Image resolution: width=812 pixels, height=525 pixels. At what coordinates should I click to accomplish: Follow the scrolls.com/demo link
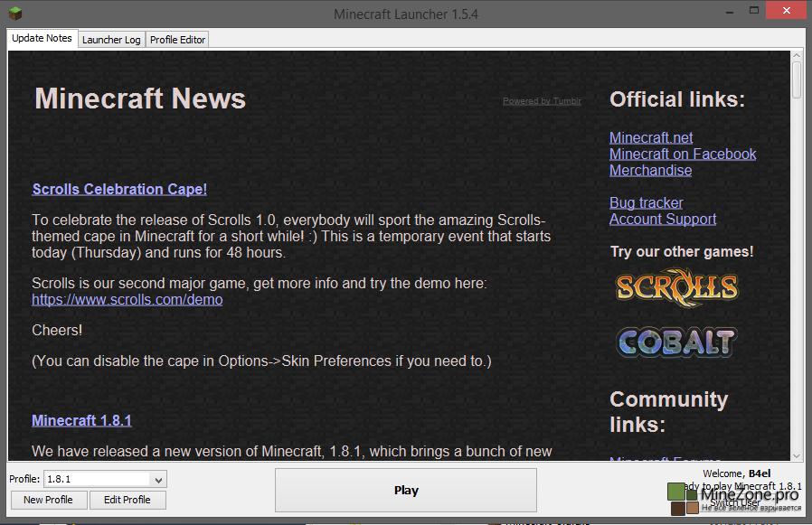coord(127,299)
